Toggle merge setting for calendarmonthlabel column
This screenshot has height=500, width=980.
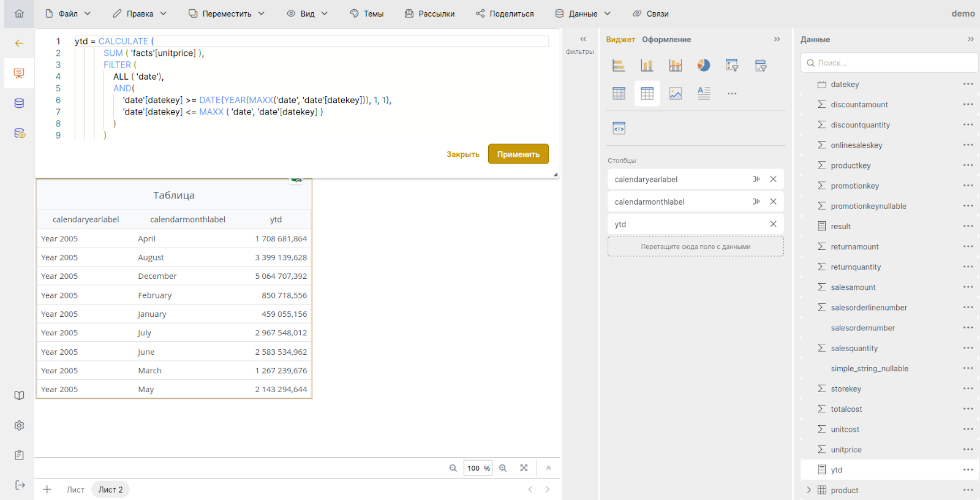pos(756,202)
